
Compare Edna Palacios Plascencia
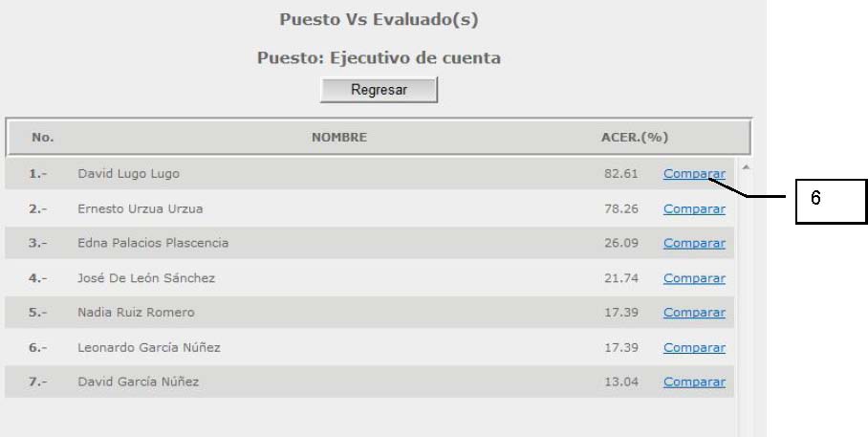(x=694, y=243)
